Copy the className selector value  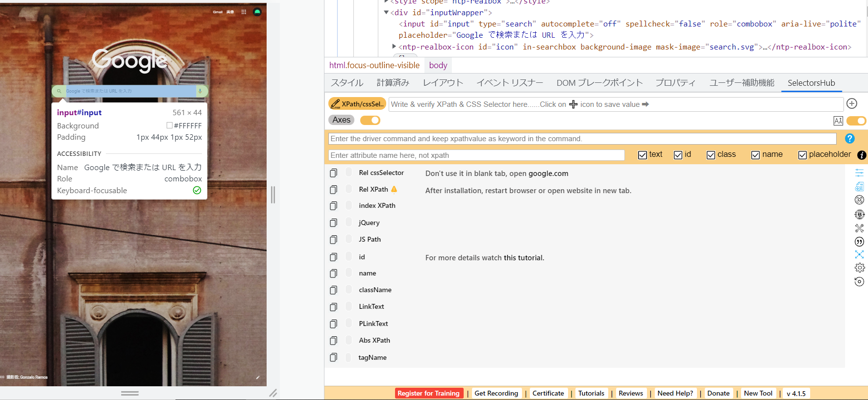pyautogui.click(x=333, y=290)
